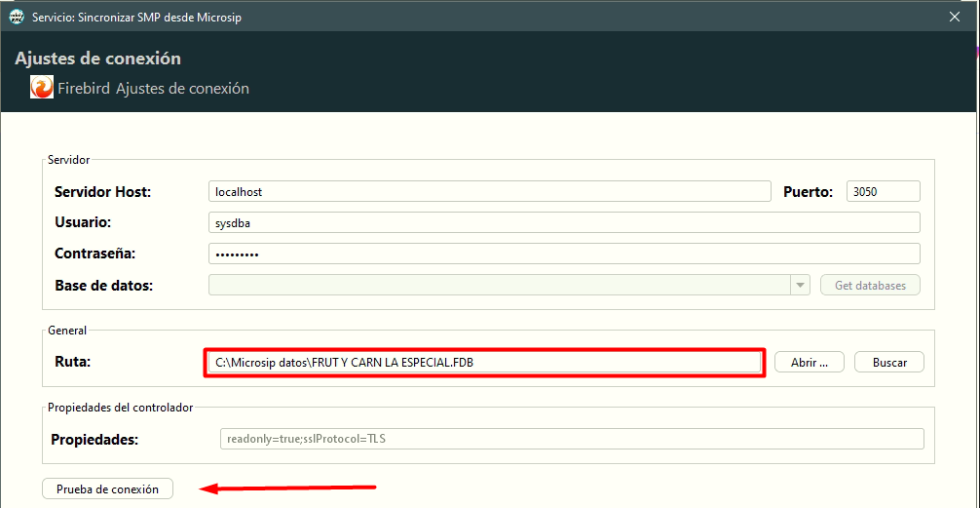Click the 'Firebird Ajustes de conexión' subtitle
This screenshot has width=980, height=508.
[153, 88]
